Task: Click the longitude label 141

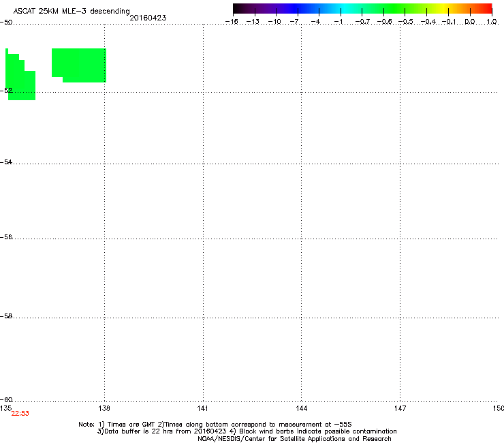Action: click(x=202, y=408)
